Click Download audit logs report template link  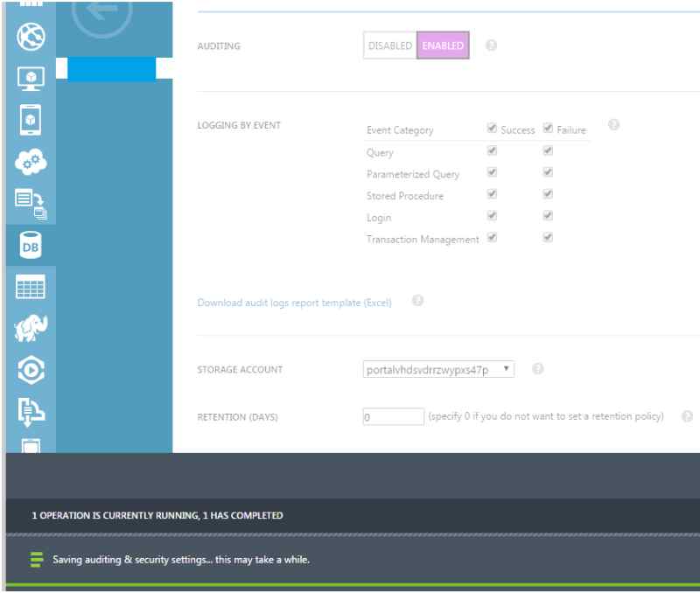click(294, 303)
